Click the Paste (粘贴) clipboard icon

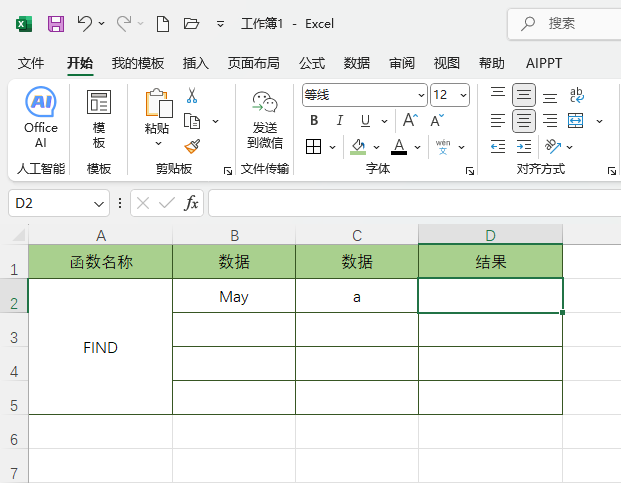(x=159, y=103)
